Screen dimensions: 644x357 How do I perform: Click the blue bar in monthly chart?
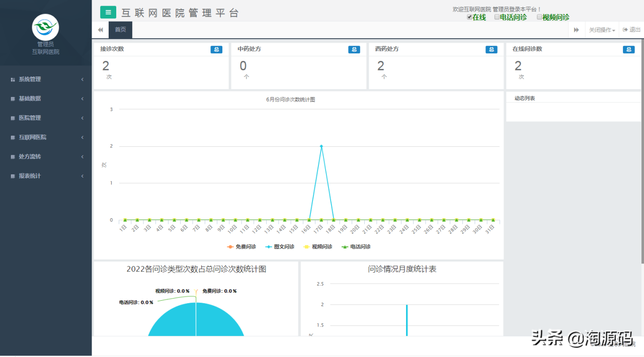(x=407, y=320)
